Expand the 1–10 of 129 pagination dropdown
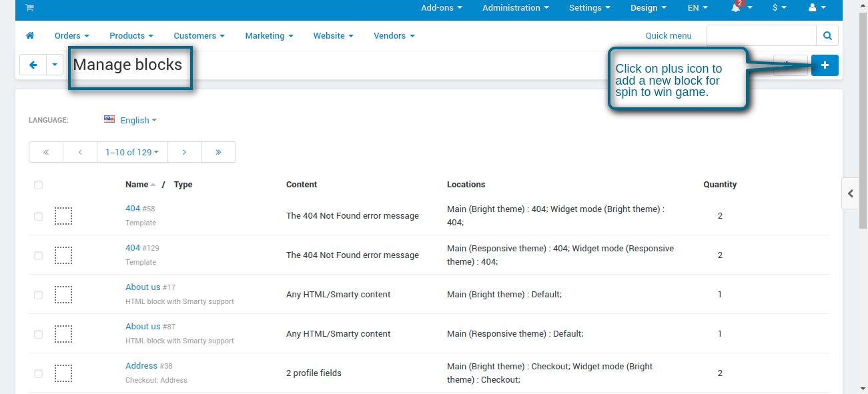 tap(131, 152)
